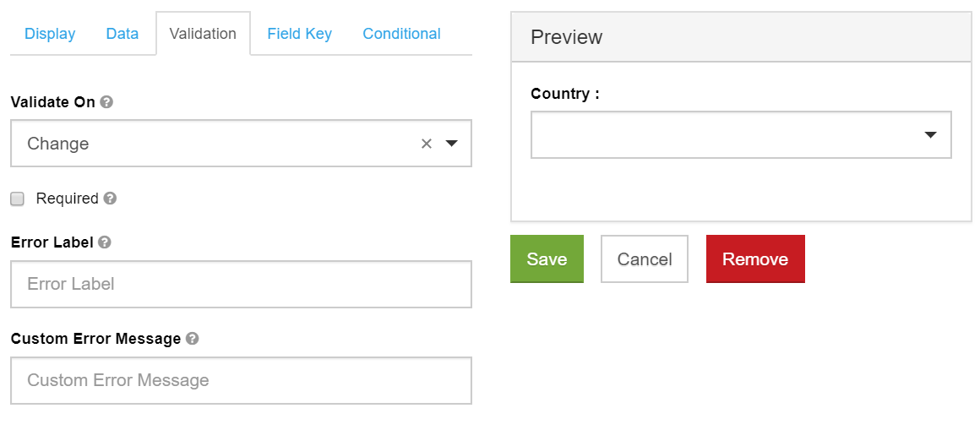Focus the Error Label text field

tap(241, 284)
